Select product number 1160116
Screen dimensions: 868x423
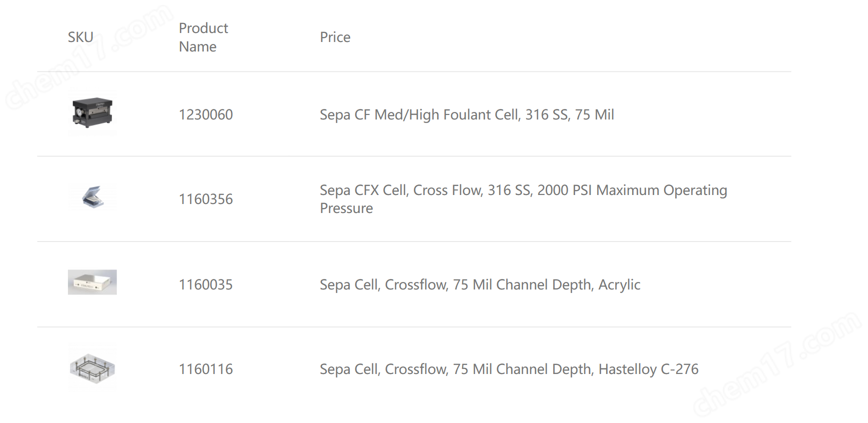point(206,369)
